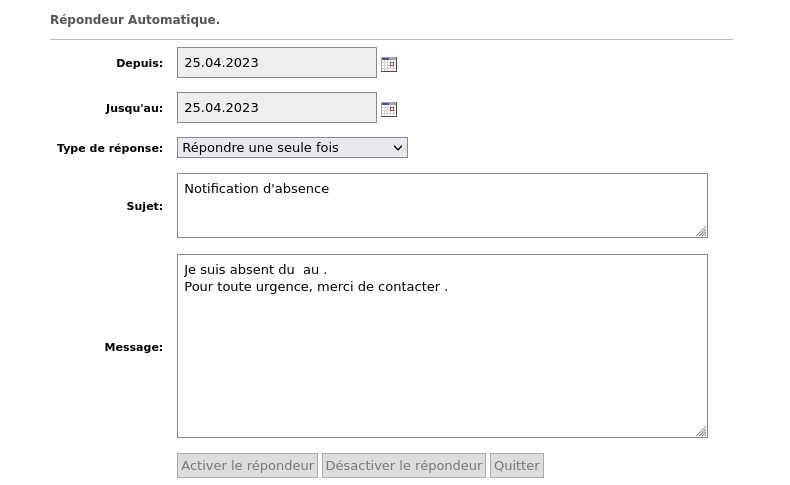
Task: Open the calendar picker for Jusqu'au
Action: (x=389, y=109)
